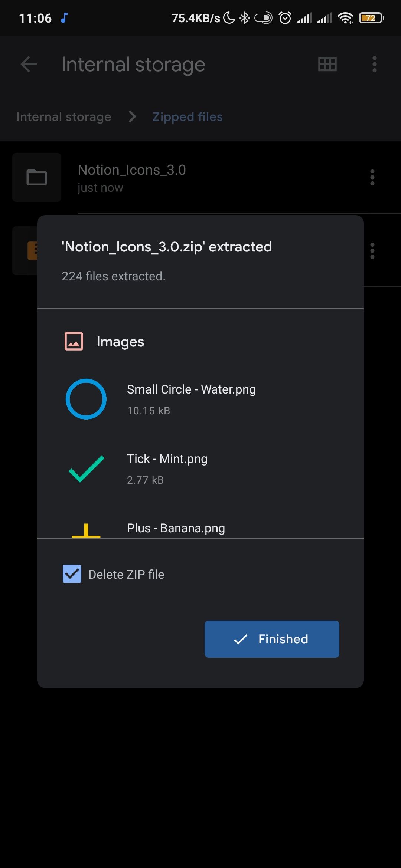Image resolution: width=401 pixels, height=868 pixels.
Task: Click the Small Circle - Water.png thumbnail
Action: (86, 399)
